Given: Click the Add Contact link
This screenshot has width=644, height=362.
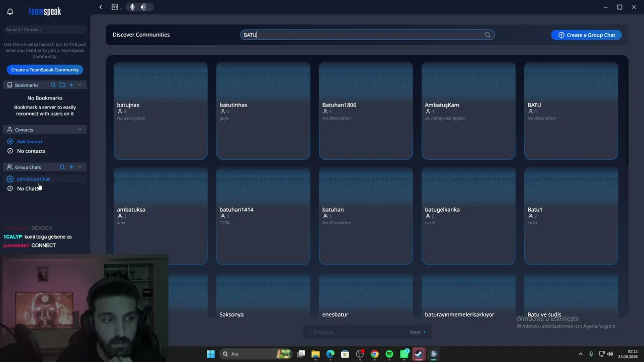Looking at the screenshot, I should click(30, 142).
